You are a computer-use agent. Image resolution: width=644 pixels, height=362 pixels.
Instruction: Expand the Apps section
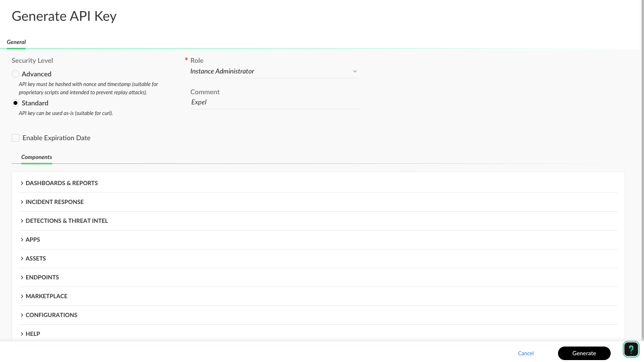coord(319,240)
